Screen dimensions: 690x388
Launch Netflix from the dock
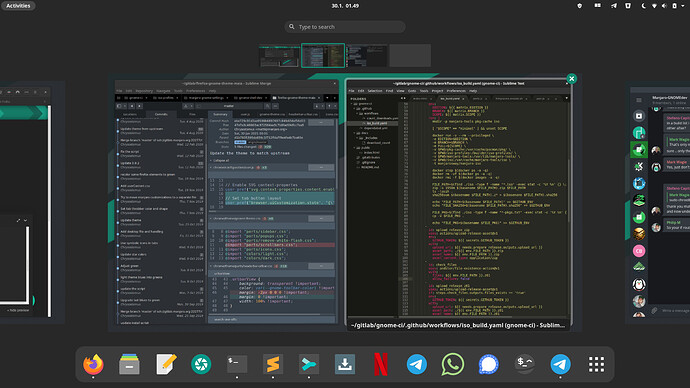point(381,364)
